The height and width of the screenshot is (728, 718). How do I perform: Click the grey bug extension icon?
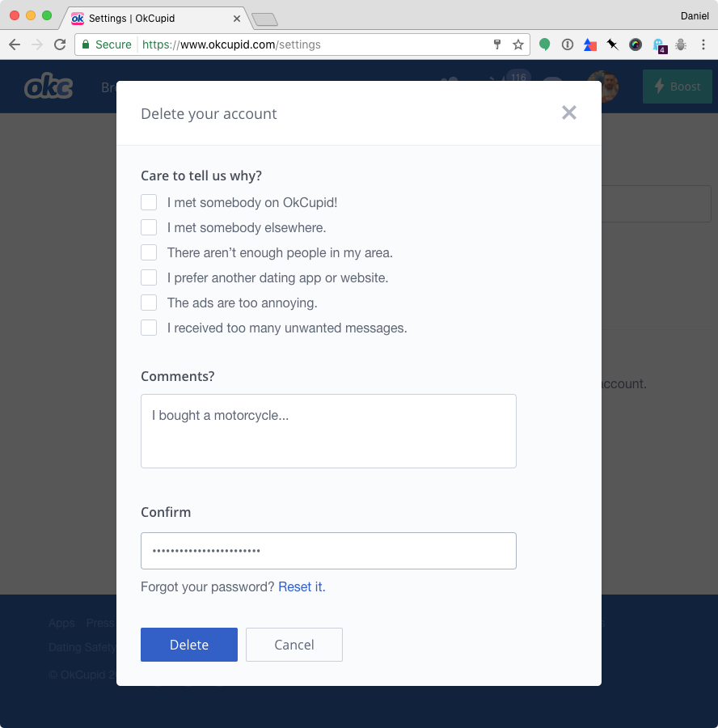coord(681,44)
